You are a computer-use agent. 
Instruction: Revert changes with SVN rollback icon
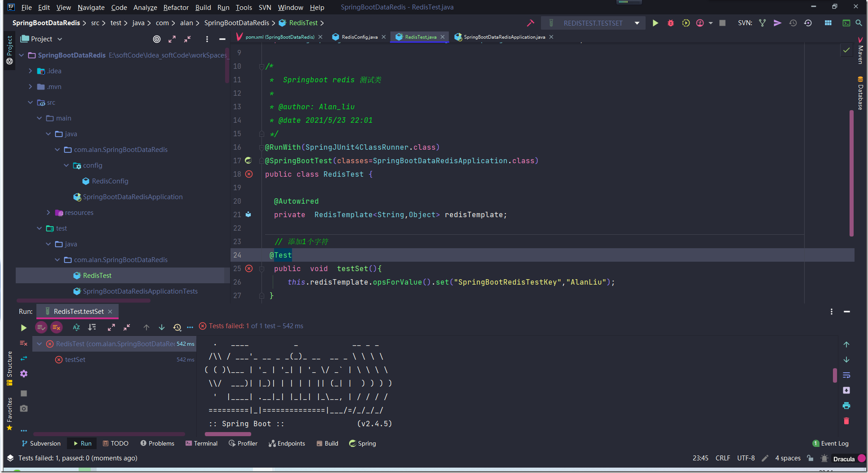(x=808, y=23)
